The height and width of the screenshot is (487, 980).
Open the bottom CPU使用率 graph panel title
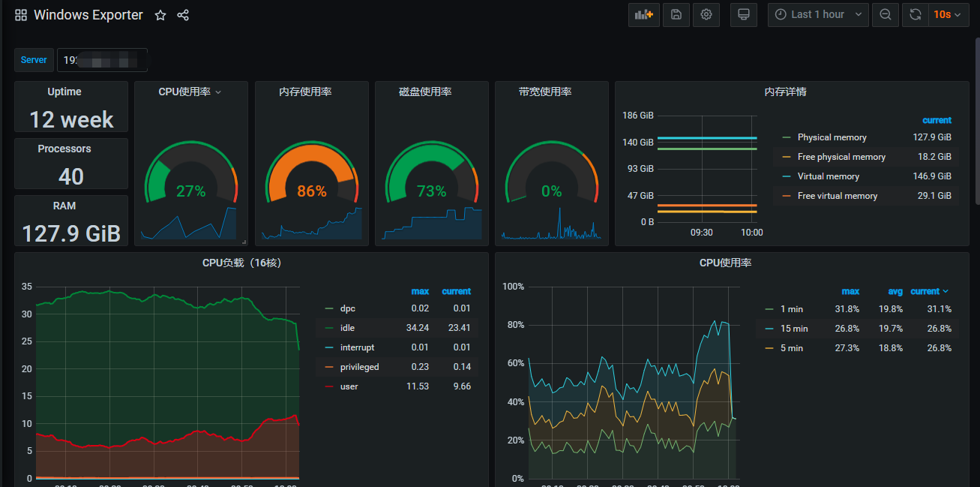(x=725, y=263)
